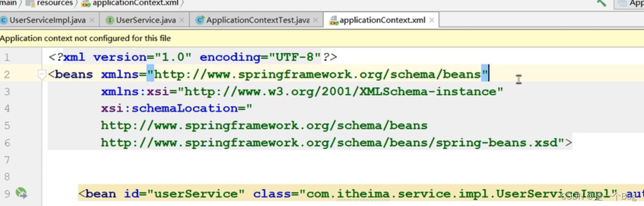The width and height of the screenshot is (644, 206).
Task: Click the xmlns beans namespace URL on line 2
Action: [317, 74]
